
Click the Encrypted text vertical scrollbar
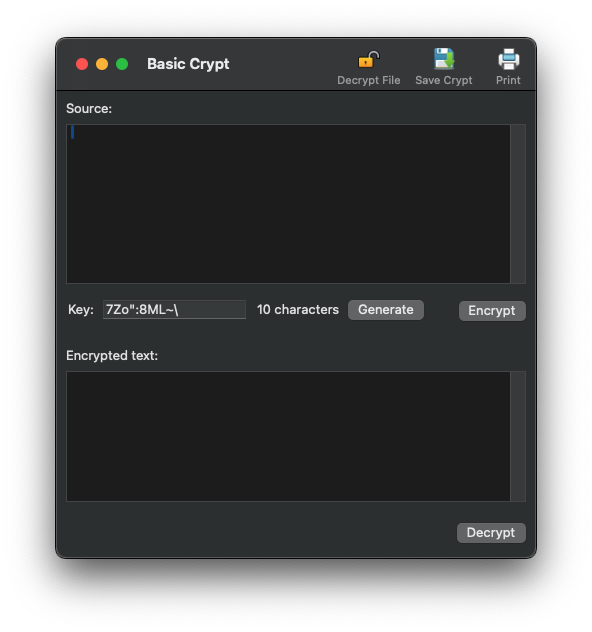(x=518, y=437)
